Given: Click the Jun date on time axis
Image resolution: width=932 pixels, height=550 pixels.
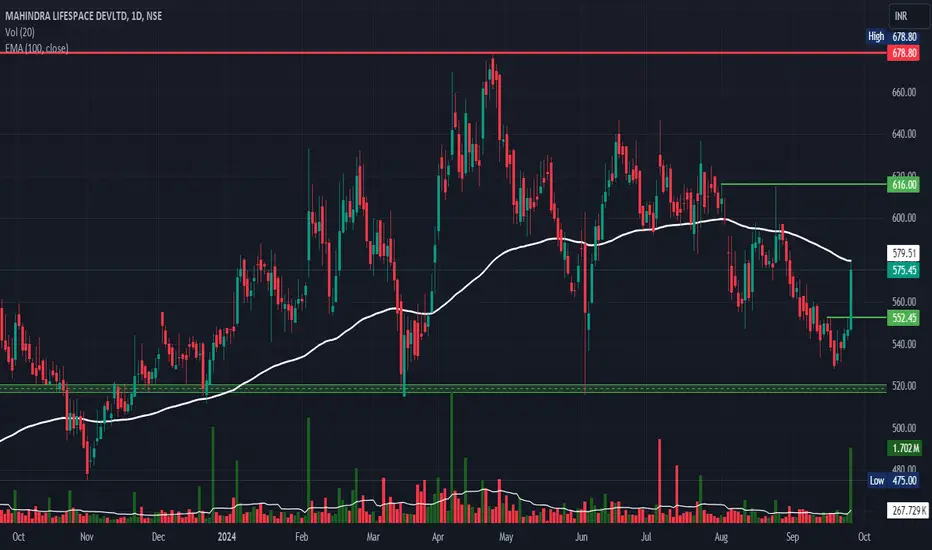Looking at the screenshot, I should pos(581,537).
